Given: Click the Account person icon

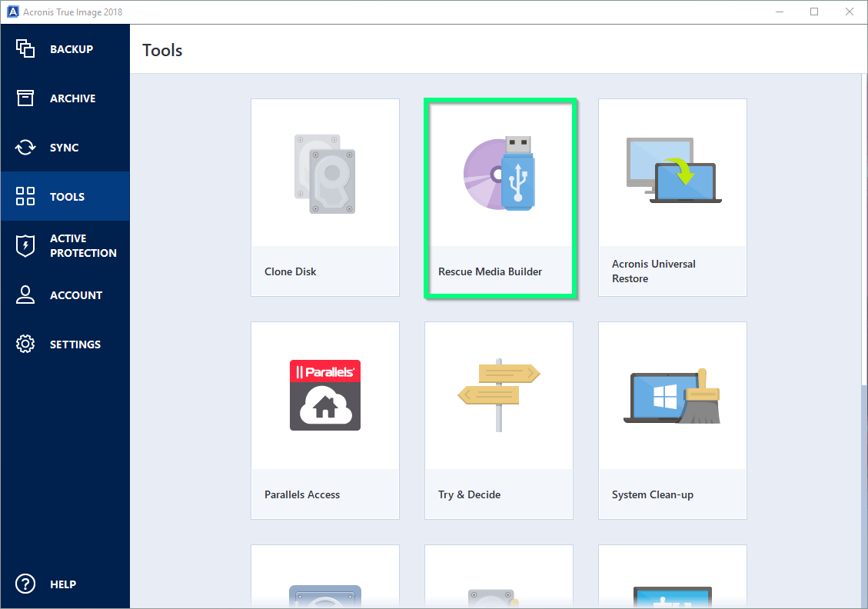Looking at the screenshot, I should pyautogui.click(x=25, y=295).
